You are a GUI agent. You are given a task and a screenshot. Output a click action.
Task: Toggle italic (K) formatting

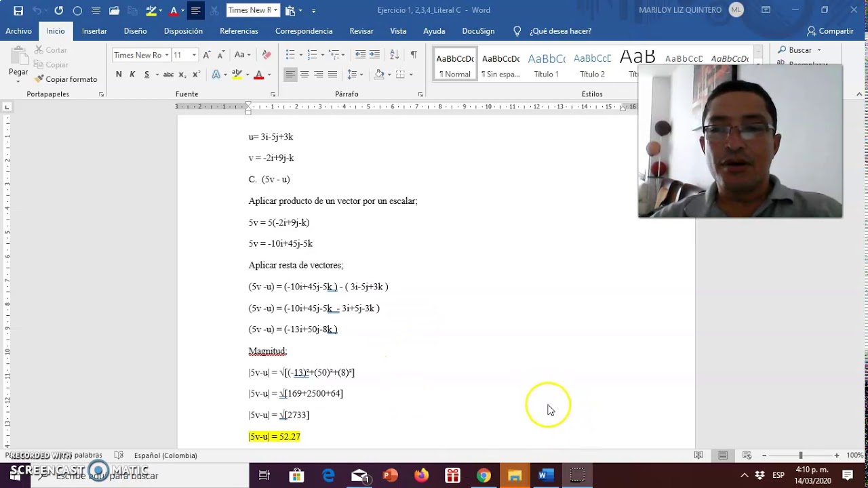pyautogui.click(x=133, y=75)
